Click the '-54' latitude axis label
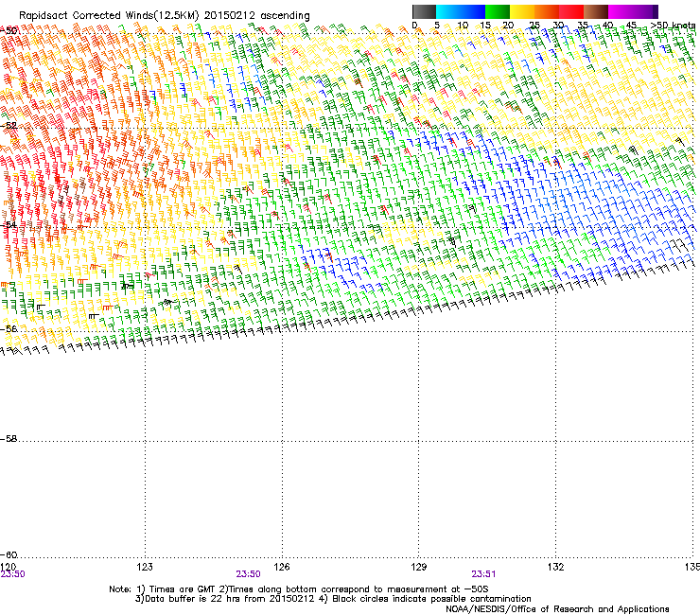The image size is (700, 615). (9, 224)
